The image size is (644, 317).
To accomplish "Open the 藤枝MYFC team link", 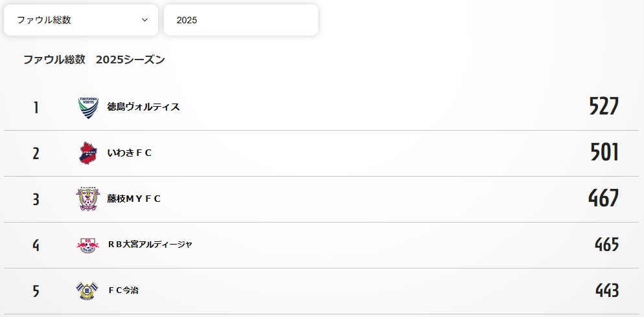I will [134, 199].
